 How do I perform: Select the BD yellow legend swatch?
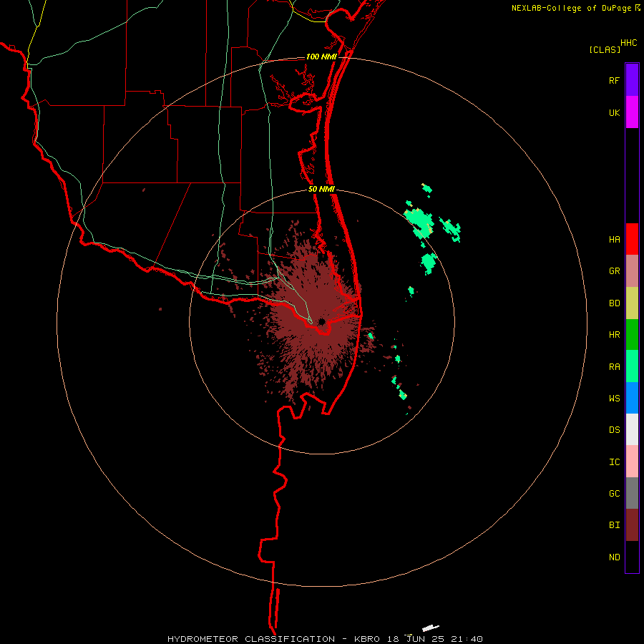pyautogui.click(x=632, y=303)
